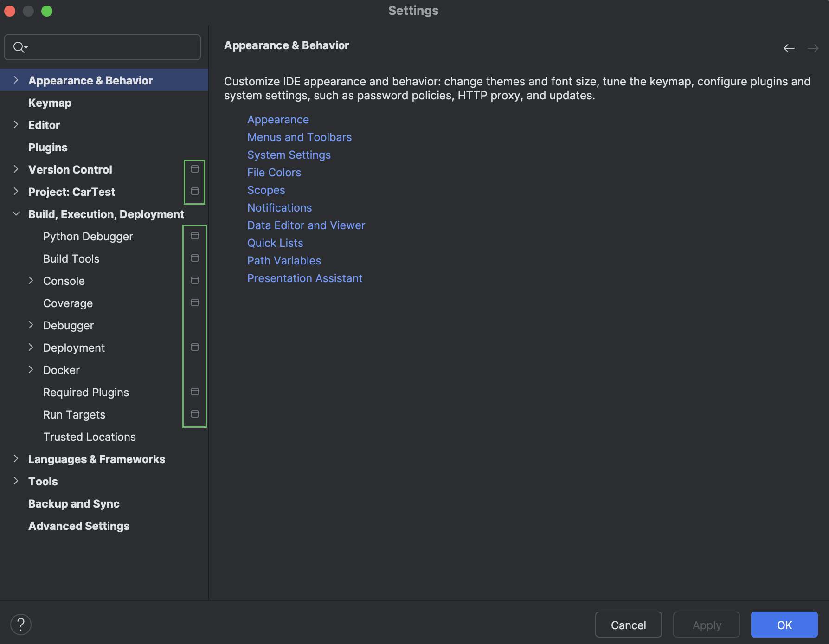Select Keymap in the settings sidebar

(x=50, y=103)
